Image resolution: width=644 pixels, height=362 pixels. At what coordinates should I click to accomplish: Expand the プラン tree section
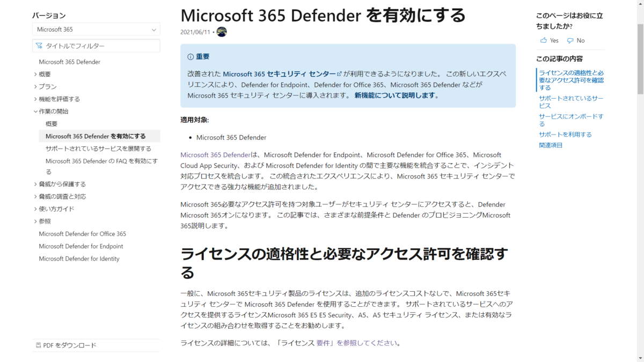(35, 86)
